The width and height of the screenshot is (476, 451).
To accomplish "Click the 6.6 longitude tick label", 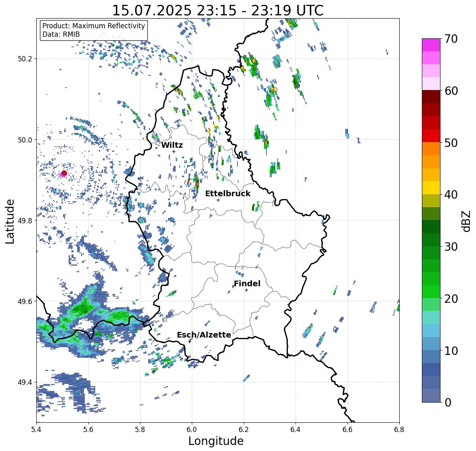I will [x=348, y=430].
